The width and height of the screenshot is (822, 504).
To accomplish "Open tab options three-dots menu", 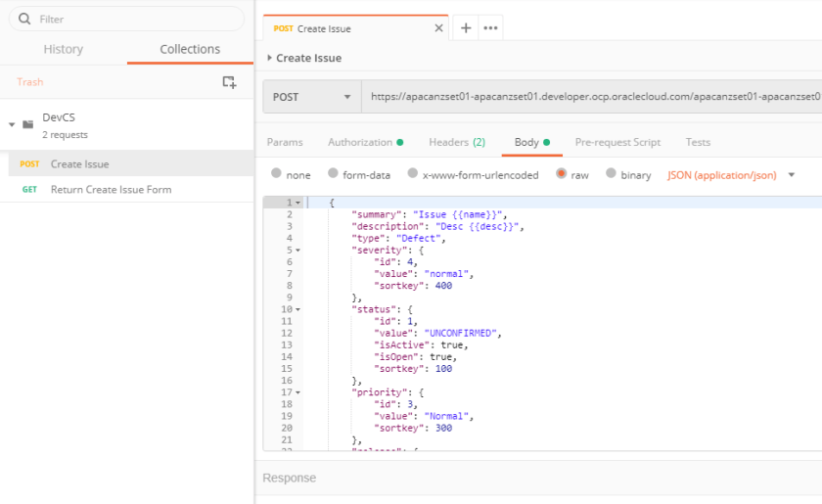I will (x=491, y=28).
